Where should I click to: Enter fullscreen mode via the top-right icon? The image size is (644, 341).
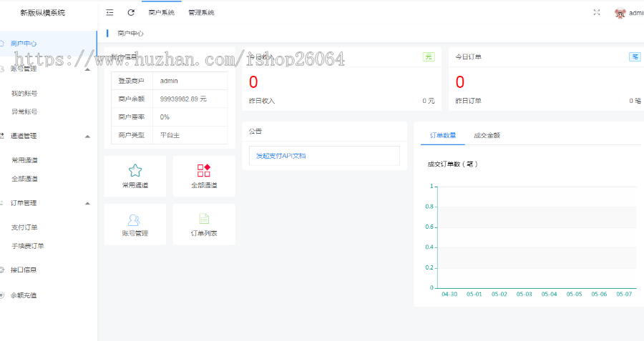pos(597,13)
